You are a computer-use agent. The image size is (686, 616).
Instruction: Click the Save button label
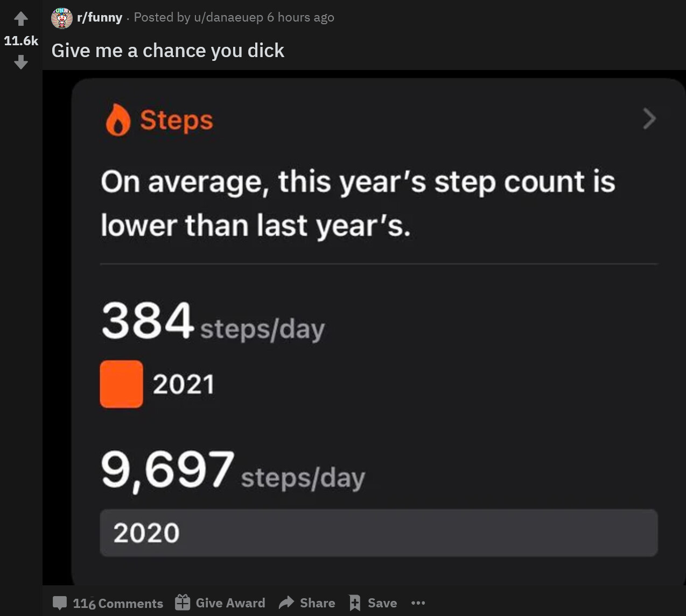coord(382,603)
